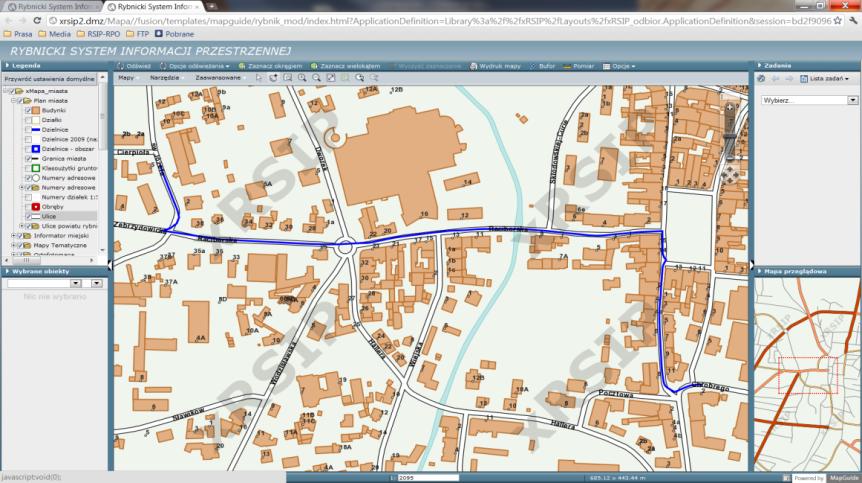Click the browser reload button
The width and height of the screenshot is (862, 483).
pyautogui.click(x=37, y=20)
